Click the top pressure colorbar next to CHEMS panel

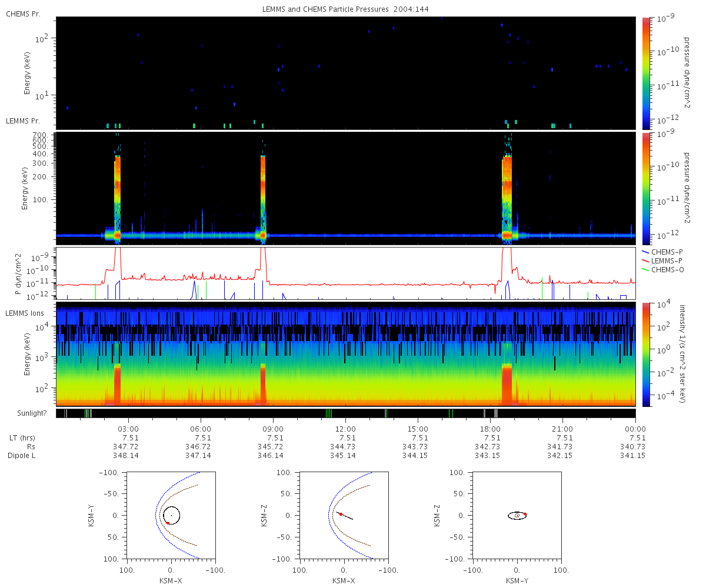click(646, 73)
